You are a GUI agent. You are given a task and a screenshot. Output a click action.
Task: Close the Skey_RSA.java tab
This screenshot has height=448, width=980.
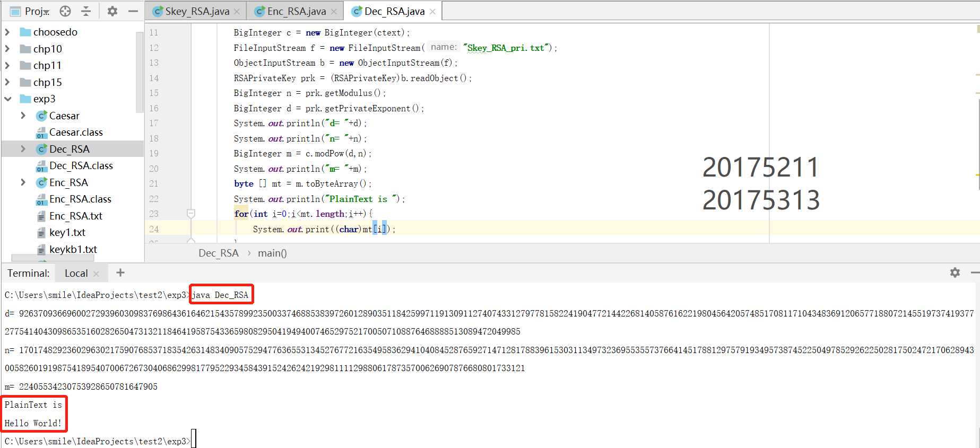pos(237,12)
